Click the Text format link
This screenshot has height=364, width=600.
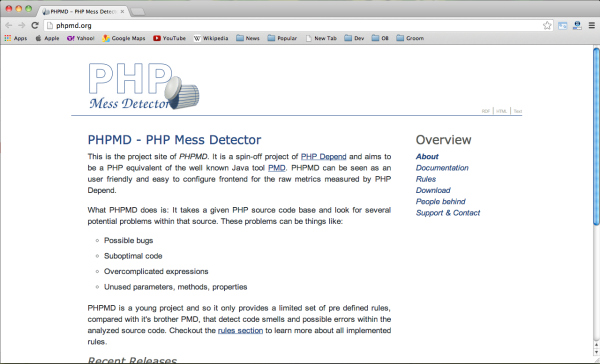point(518,111)
